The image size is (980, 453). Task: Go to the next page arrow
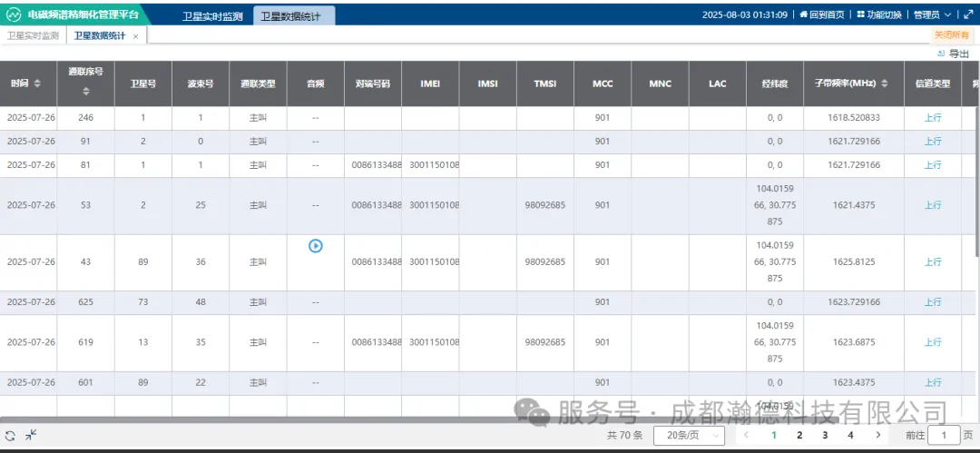(x=878, y=435)
